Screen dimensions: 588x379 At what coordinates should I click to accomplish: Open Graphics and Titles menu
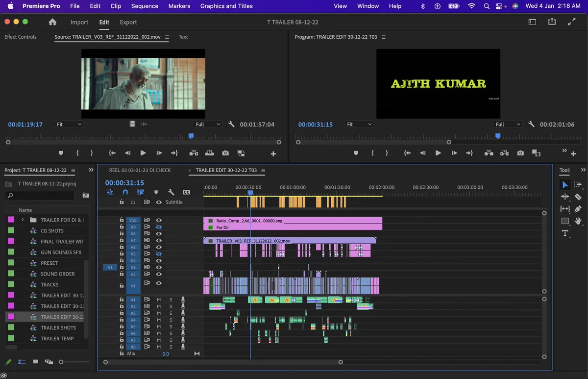pyautogui.click(x=226, y=6)
